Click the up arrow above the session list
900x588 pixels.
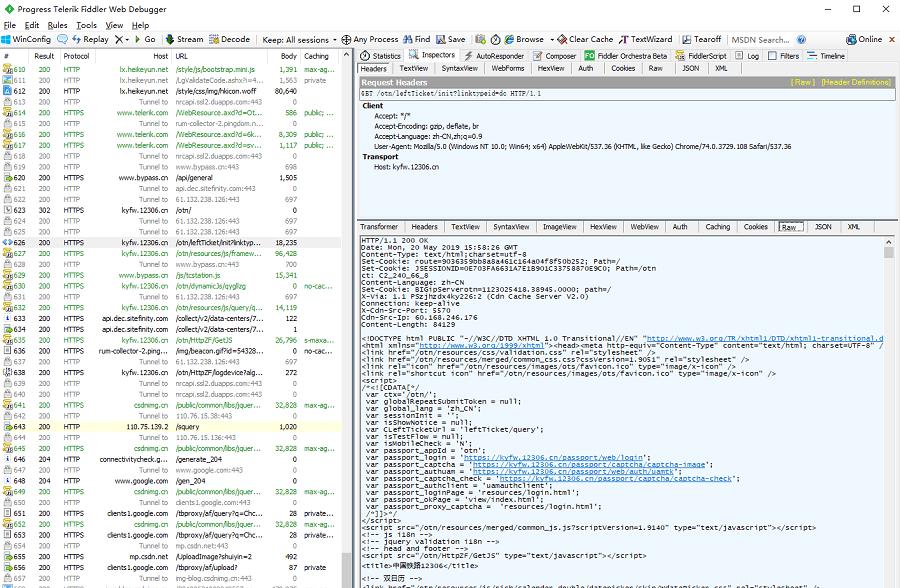coord(346,55)
